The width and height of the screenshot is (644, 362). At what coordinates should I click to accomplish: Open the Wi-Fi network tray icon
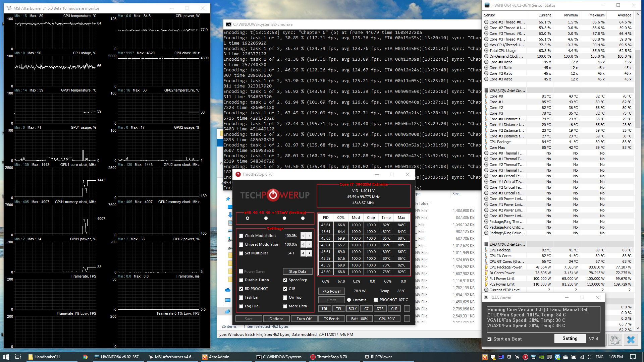click(x=582, y=357)
